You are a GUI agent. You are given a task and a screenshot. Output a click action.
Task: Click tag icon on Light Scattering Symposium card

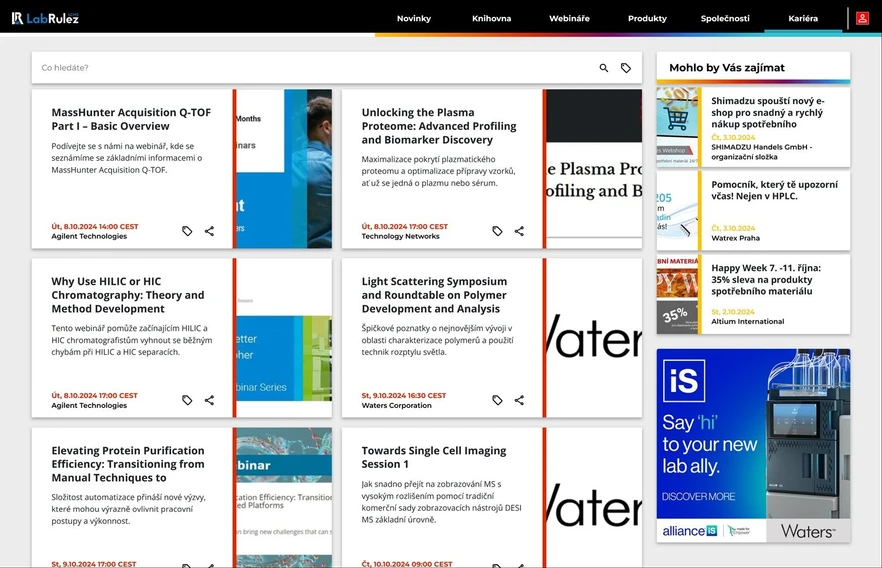point(497,400)
